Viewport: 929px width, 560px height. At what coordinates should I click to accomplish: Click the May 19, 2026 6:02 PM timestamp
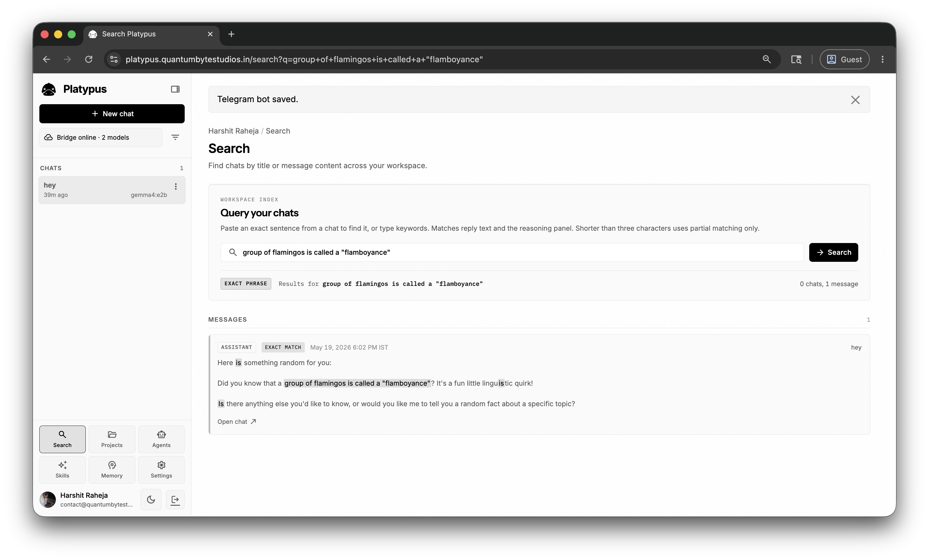coord(349,347)
